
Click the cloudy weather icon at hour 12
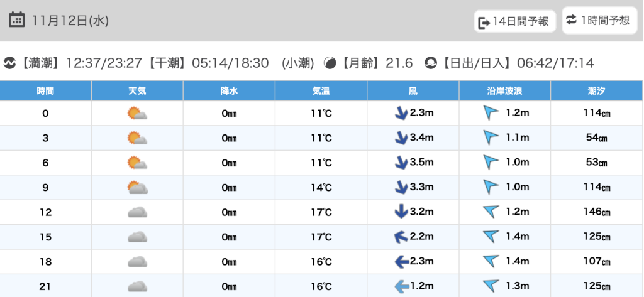[137, 212]
